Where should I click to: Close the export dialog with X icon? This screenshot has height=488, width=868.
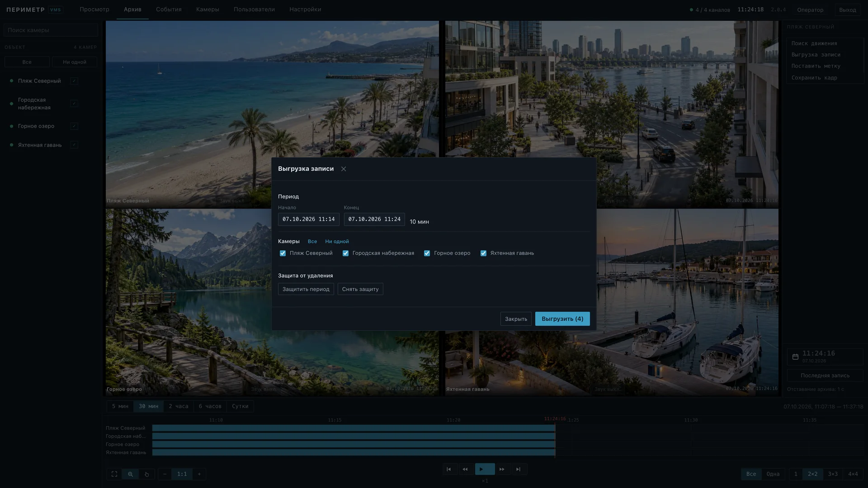click(x=344, y=169)
